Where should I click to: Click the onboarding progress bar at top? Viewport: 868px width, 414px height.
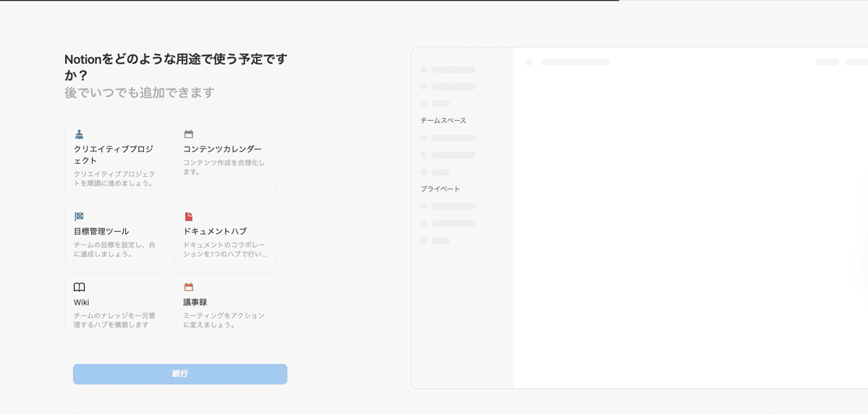coord(434,1)
